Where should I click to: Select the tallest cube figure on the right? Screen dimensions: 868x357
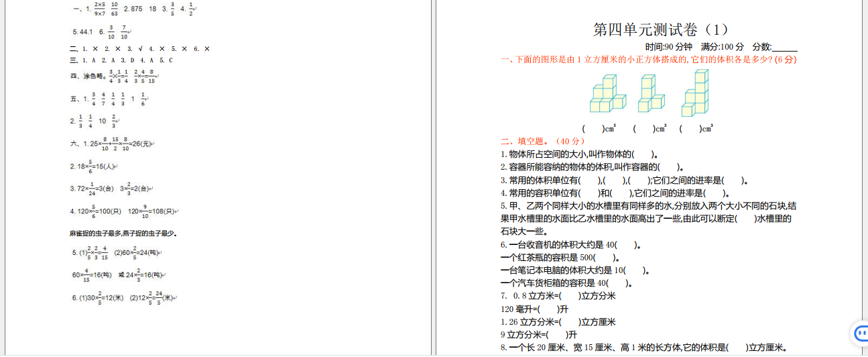point(695,93)
